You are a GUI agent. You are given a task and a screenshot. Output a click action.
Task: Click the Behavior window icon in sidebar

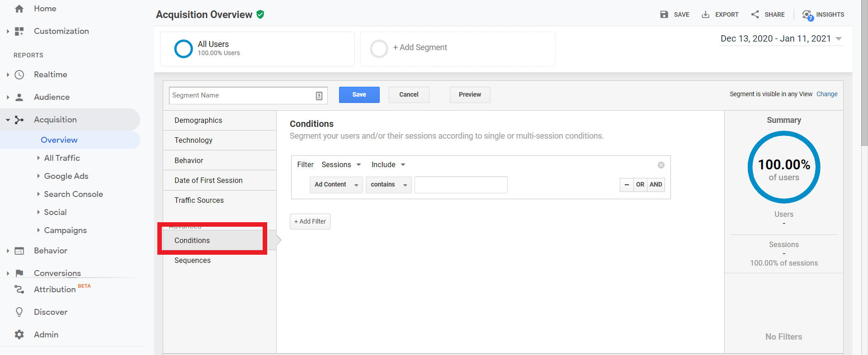[19, 251]
